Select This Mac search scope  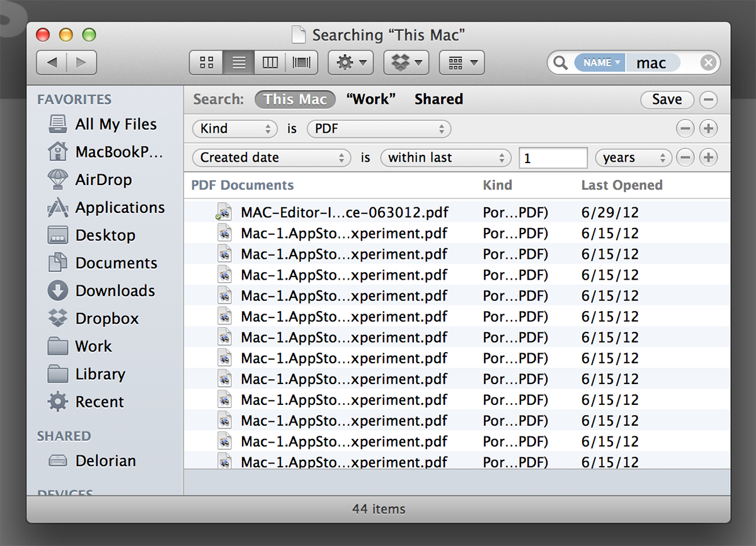tap(295, 100)
